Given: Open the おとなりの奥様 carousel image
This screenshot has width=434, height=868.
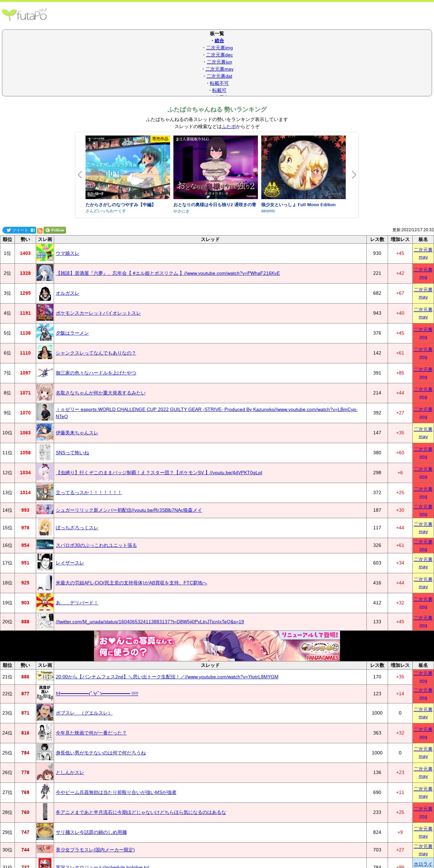Looking at the screenshot, I should (216, 167).
